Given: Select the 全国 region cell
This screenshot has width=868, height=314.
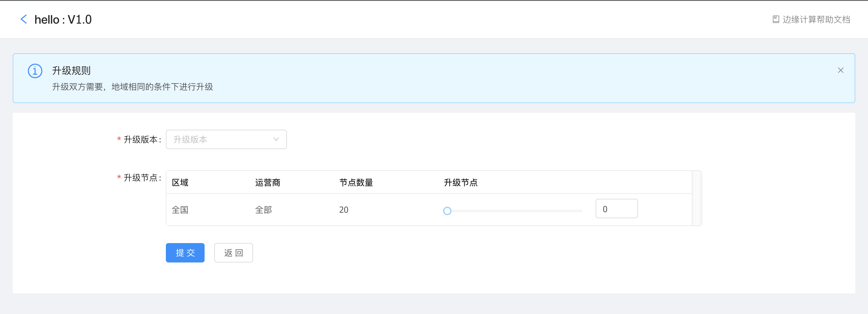Looking at the screenshot, I should 180,210.
